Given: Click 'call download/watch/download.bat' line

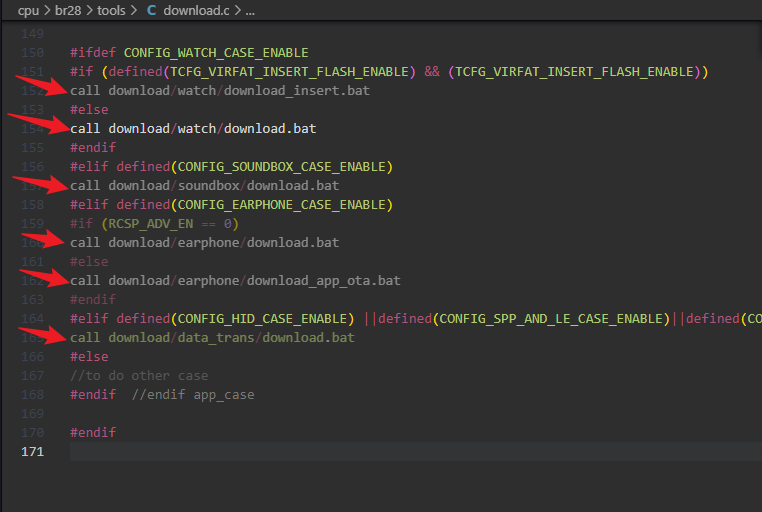Looking at the screenshot, I should click(x=193, y=128).
